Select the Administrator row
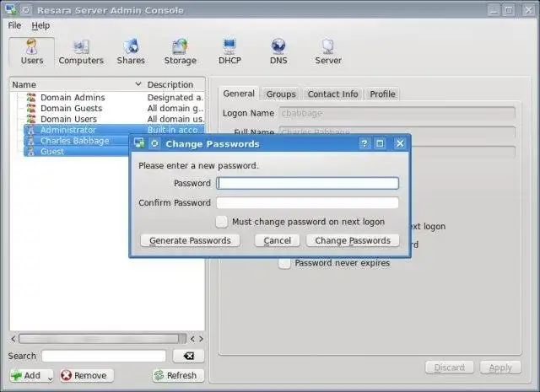Screen dimensions: 540x392 pos(114,130)
